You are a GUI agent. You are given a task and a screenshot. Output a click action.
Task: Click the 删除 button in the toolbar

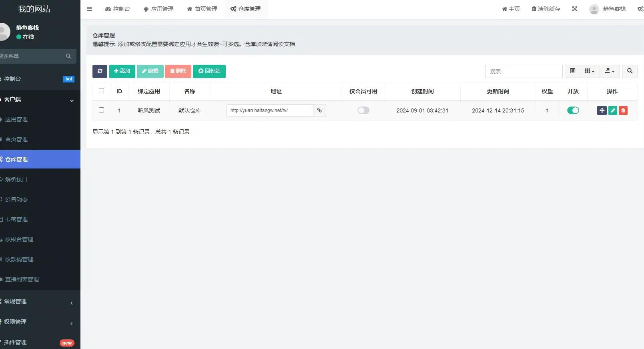pyautogui.click(x=178, y=71)
